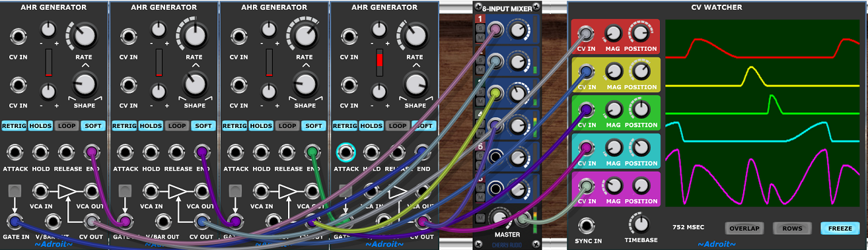Viewport: 868px width, 250px height.
Task: Click the ATTACK output jack on fourth AHR Generator
Action: pos(345,152)
